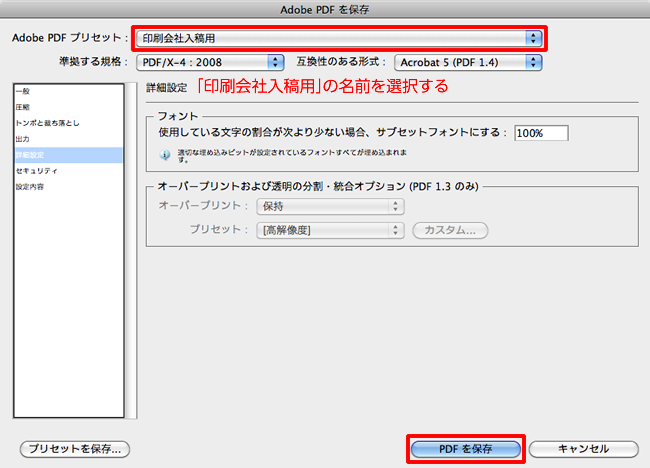Click the プリセットを保存... button
Screen dimensions: 650x468
[75, 449]
